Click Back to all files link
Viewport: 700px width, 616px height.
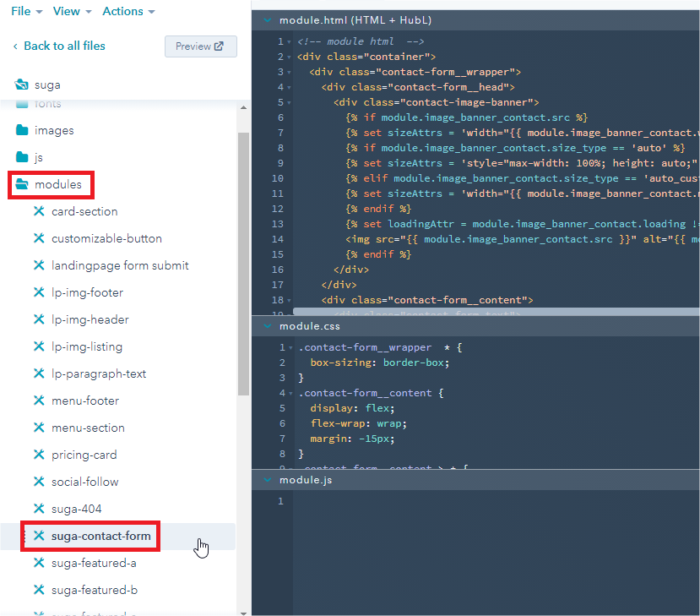tap(59, 46)
